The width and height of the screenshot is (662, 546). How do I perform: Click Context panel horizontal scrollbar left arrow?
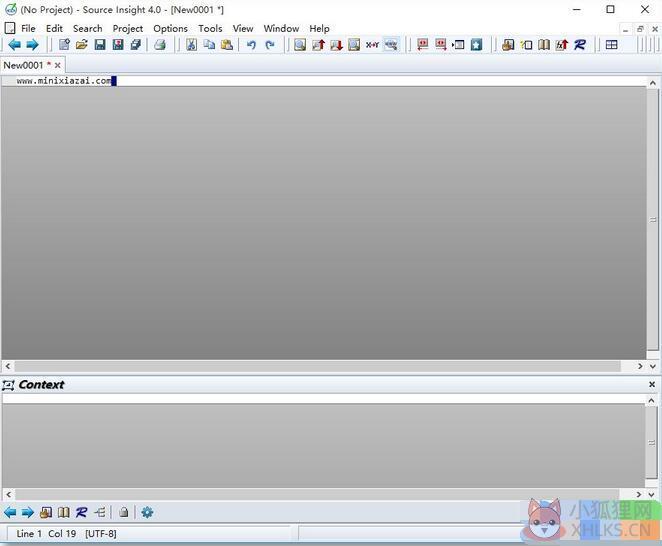coord(9,494)
